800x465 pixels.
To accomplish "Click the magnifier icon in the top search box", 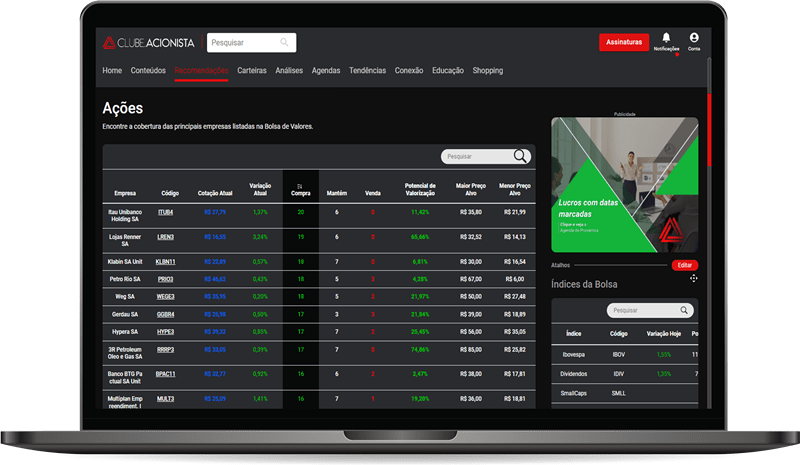I will 284,42.
